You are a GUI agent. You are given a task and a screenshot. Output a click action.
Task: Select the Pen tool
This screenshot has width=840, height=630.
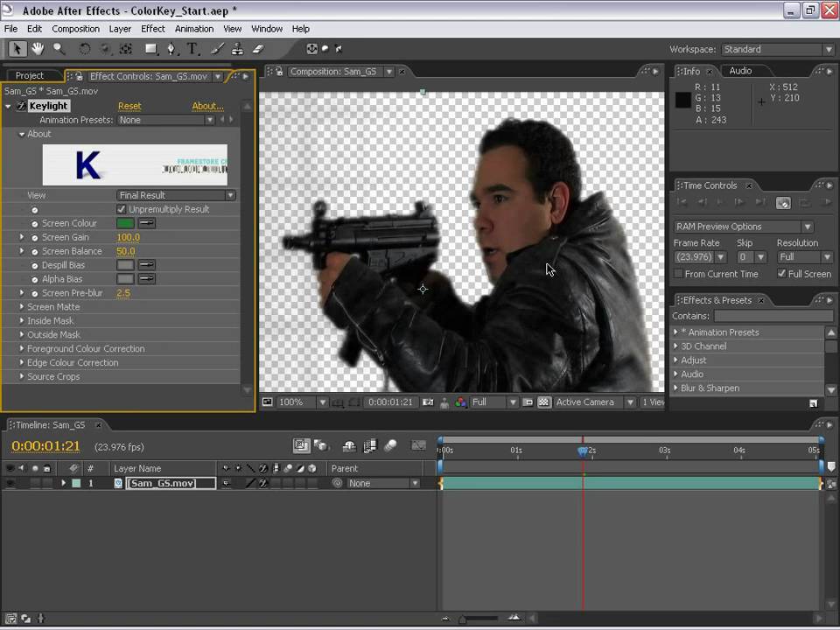click(171, 49)
